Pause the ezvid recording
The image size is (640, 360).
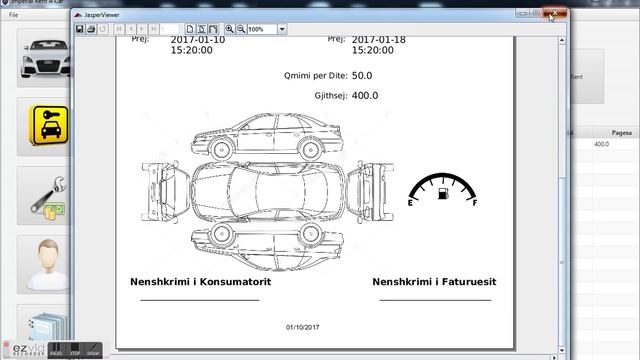(56, 350)
